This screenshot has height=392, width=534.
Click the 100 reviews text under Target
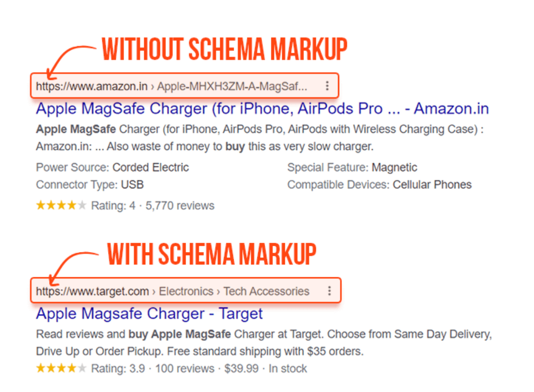coord(186,368)
